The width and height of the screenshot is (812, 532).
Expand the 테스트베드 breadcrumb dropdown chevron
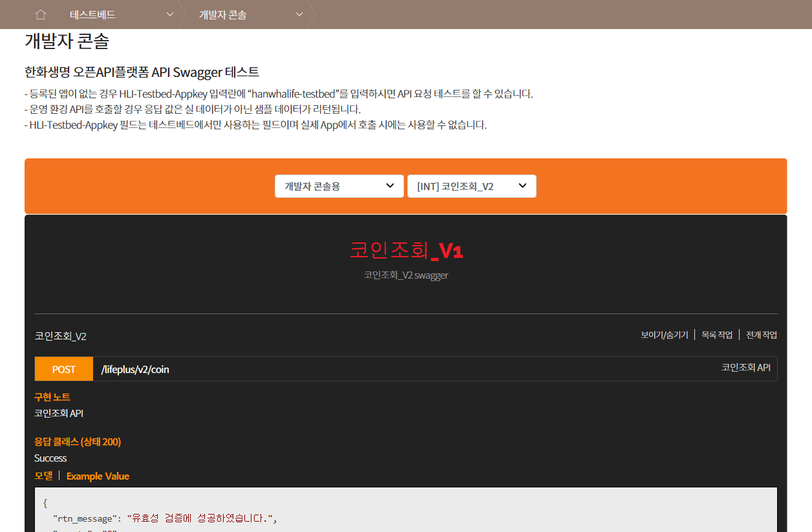tap(170, 14)
